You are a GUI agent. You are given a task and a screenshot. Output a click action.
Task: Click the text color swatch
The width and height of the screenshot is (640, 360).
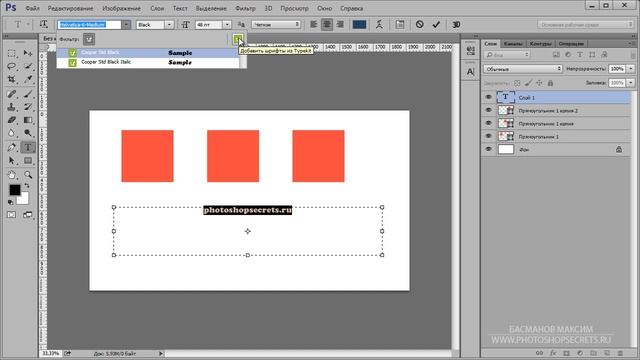click(x=359, y=24)
